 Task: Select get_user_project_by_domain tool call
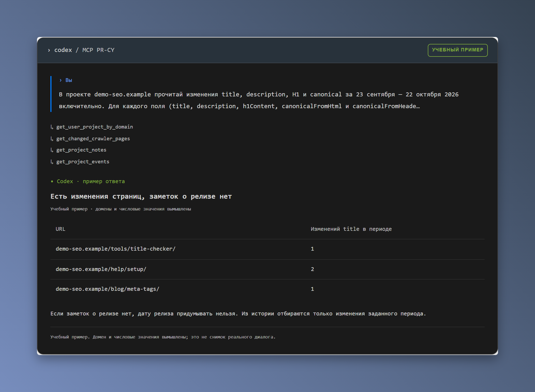95,127
